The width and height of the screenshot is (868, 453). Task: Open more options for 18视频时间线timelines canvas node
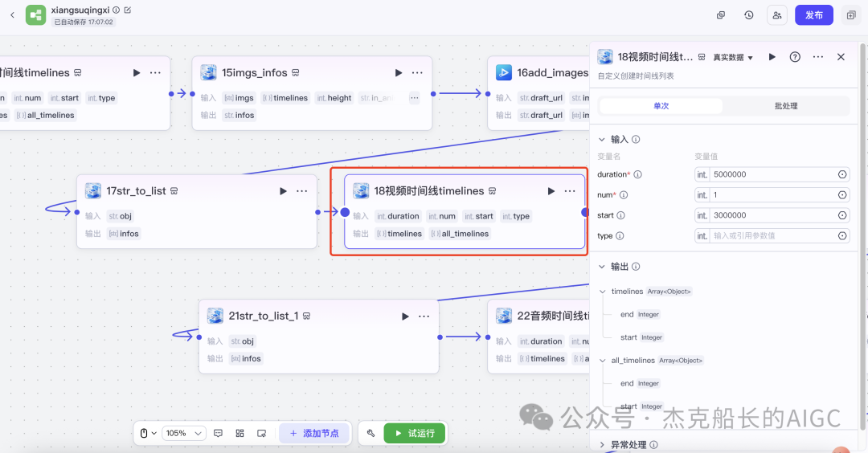pos(570,191)
